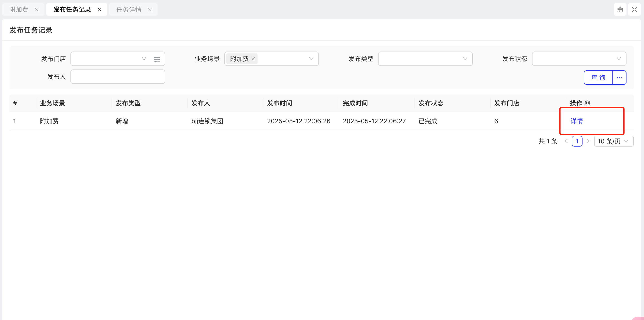Click the 查询 button

(598, 78)
